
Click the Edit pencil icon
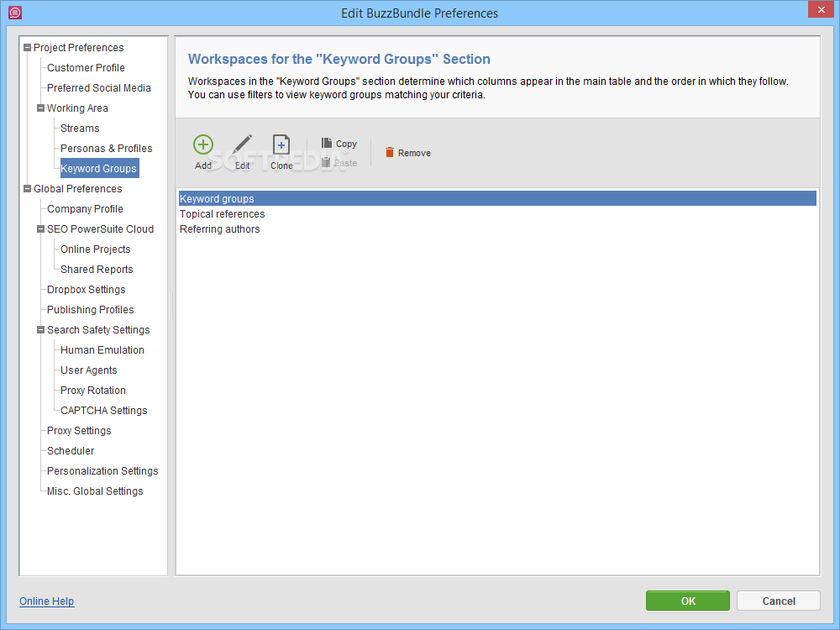tap(242, 144)
